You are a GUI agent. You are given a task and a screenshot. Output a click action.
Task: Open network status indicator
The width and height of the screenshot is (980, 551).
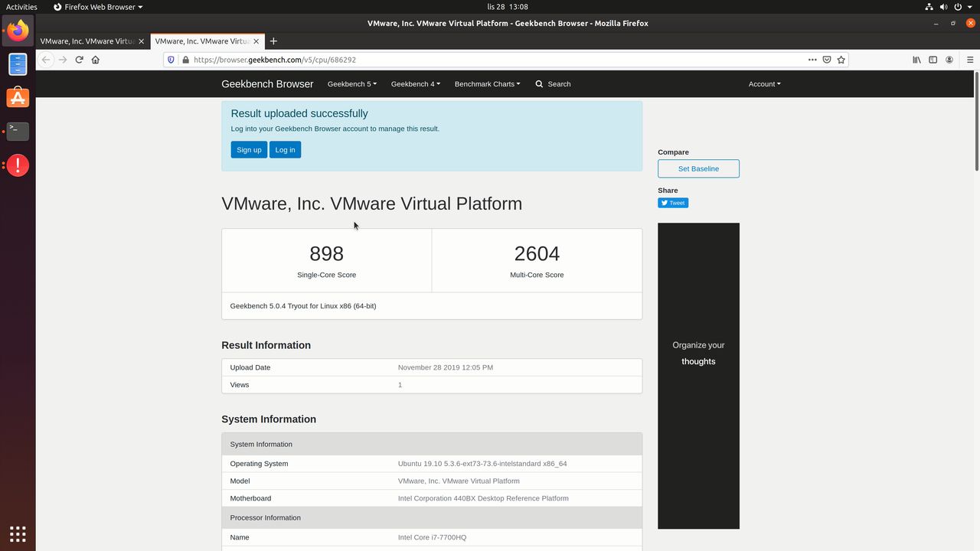coord(929,7)
